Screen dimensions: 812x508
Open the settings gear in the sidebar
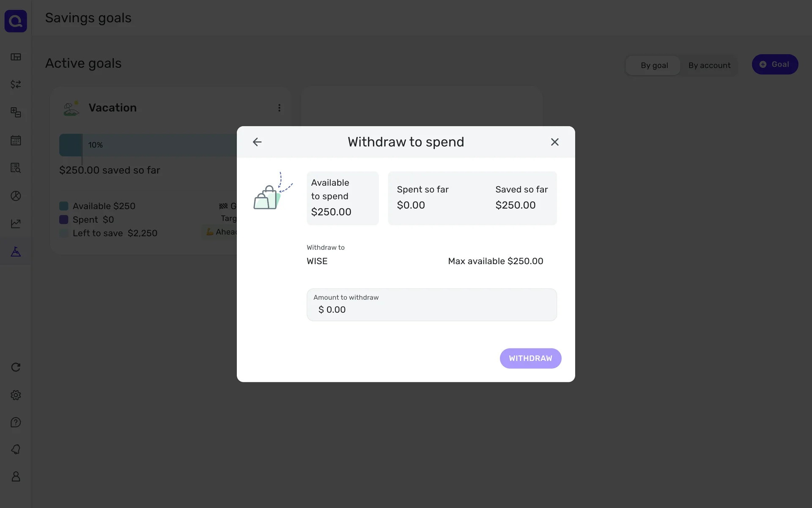16,395
